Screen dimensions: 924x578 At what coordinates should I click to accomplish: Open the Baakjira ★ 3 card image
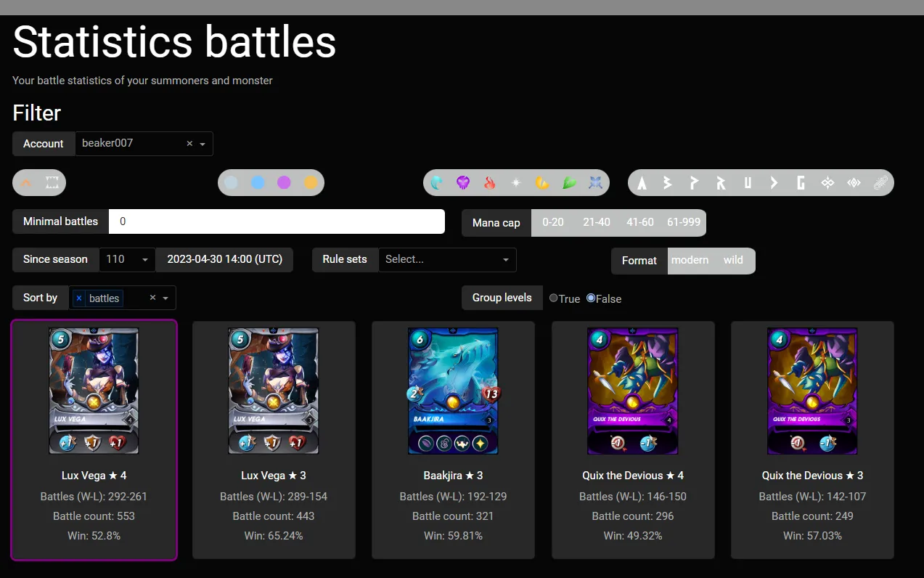tap(454, 391)
